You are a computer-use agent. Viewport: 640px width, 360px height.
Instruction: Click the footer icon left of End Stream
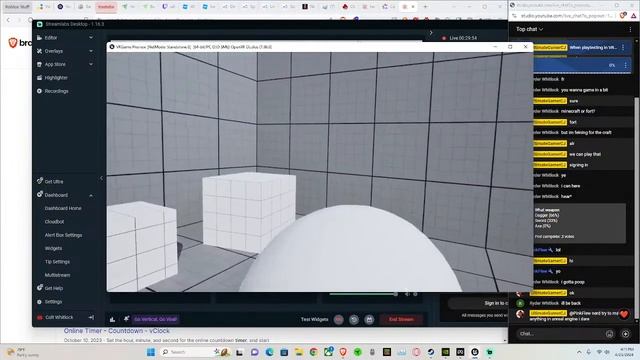point(369,320)
